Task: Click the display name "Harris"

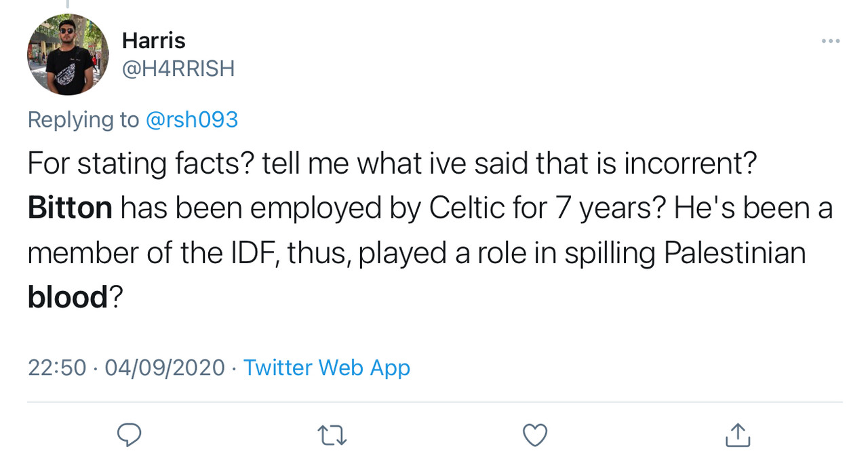Action: pos(153,41)
